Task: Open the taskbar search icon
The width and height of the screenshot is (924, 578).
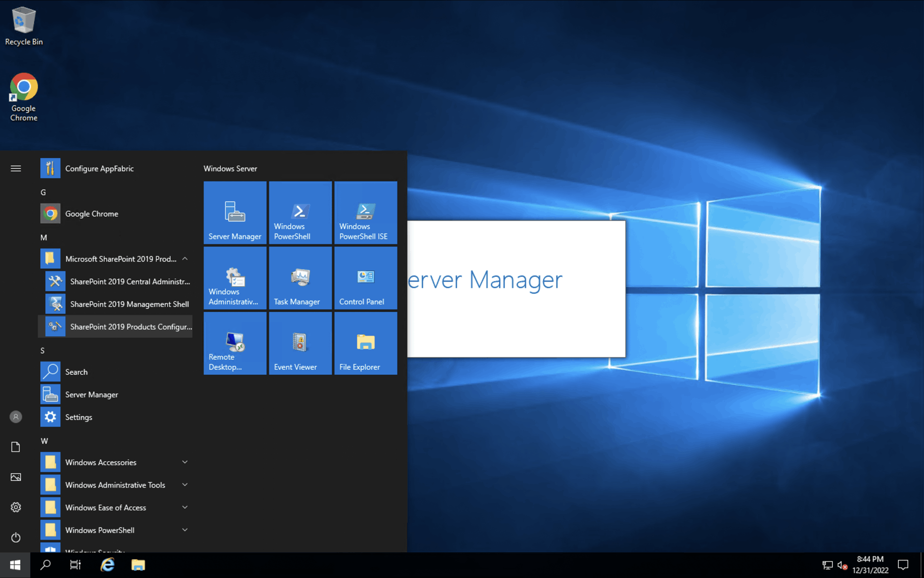Action: pyautogui.click(x=45, y=565)
